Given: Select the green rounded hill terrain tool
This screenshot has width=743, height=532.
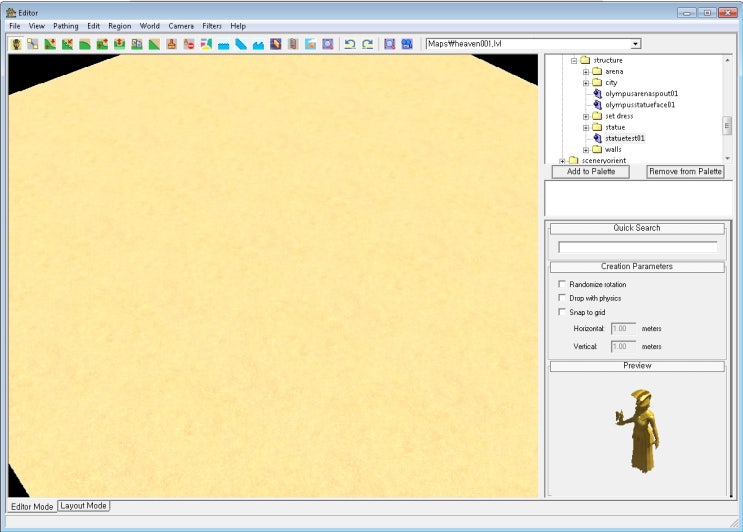Looking at the screenshot, I should (x=85, y=44).
